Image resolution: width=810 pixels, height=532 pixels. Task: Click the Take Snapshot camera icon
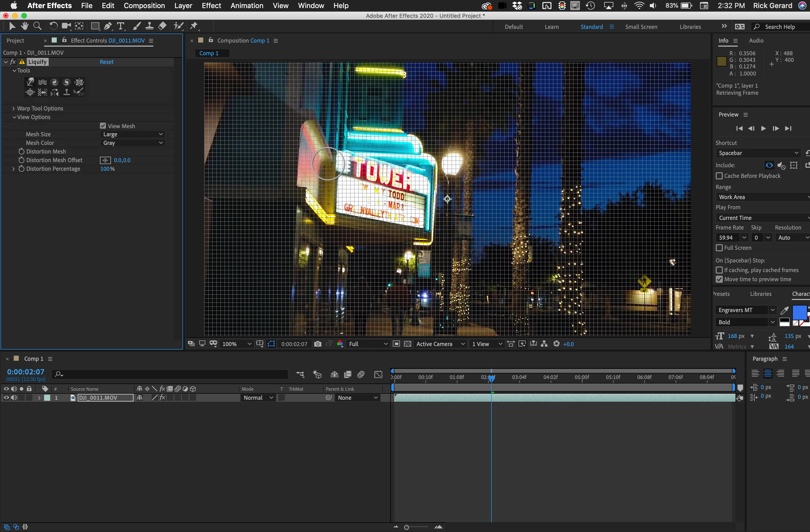pos(318,344)
